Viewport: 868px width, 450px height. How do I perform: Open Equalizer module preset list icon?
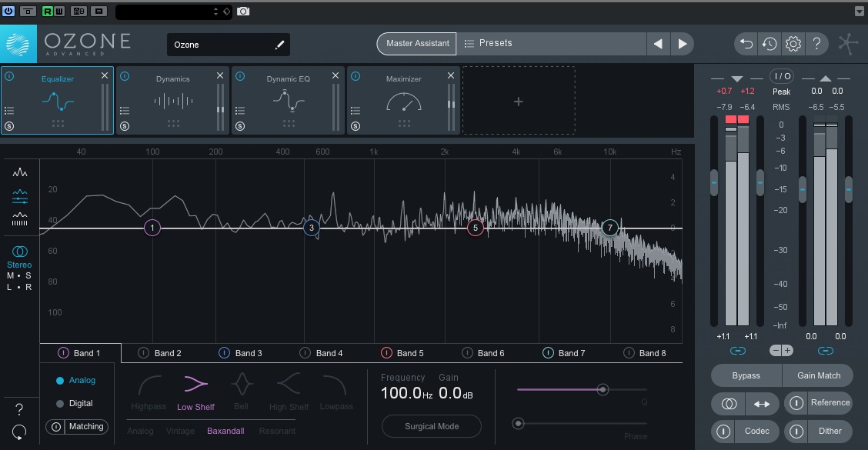tap(9, 111)
